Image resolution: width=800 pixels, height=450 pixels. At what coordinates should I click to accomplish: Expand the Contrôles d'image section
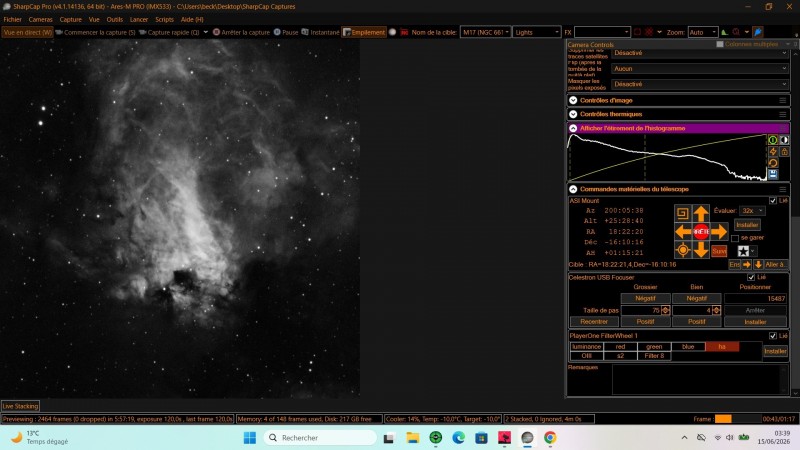click(x=573, y=101)
